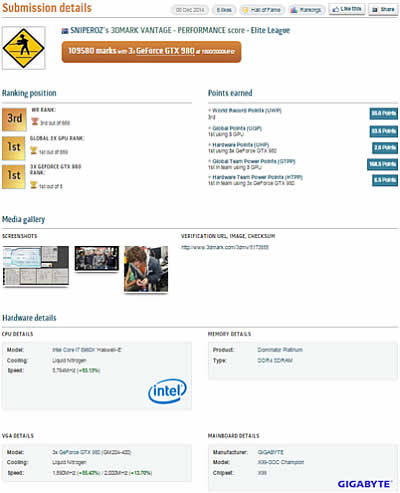The width and height of the screenshot is (400, 493).
Task: Click the Global 3x GPU 1st badge
Action: [13, 148]
